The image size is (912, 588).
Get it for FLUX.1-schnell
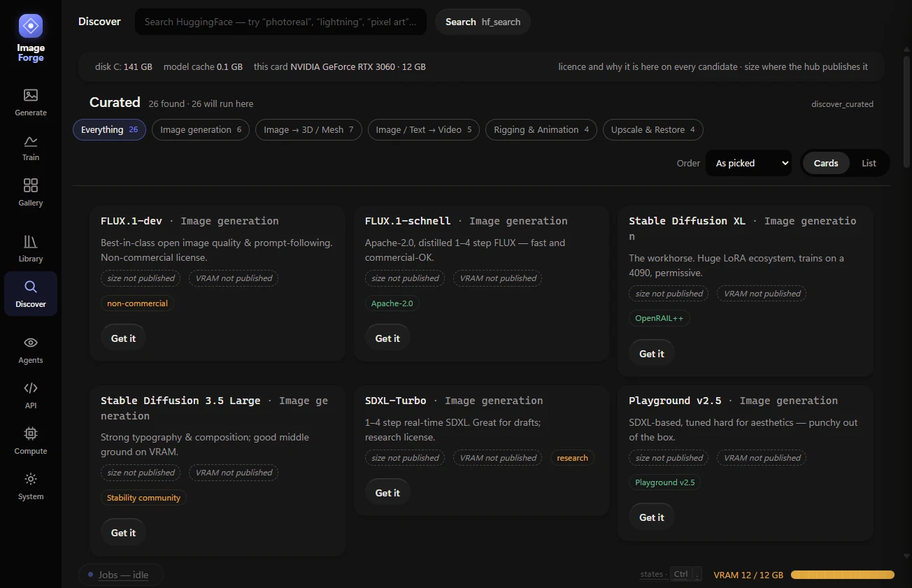(387, 338)
